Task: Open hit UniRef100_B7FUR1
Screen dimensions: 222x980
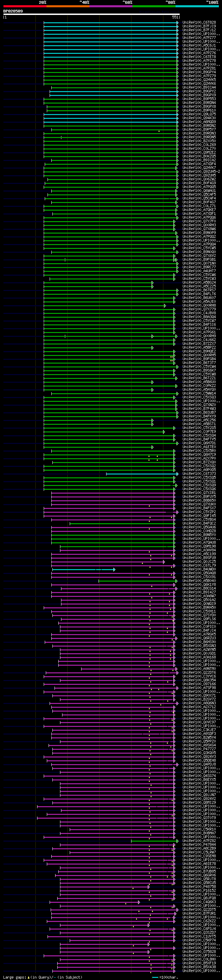Action: coord(199,913)
